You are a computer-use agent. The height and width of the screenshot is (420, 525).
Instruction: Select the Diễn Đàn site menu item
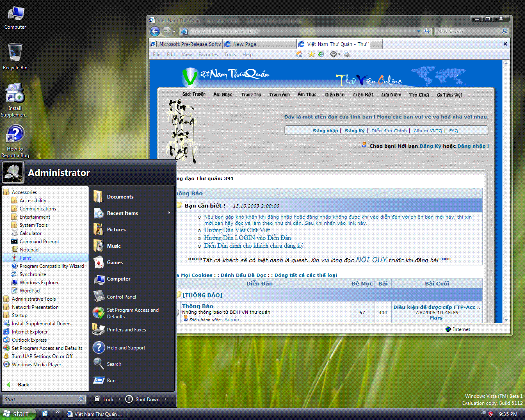[x=335, y=95]
